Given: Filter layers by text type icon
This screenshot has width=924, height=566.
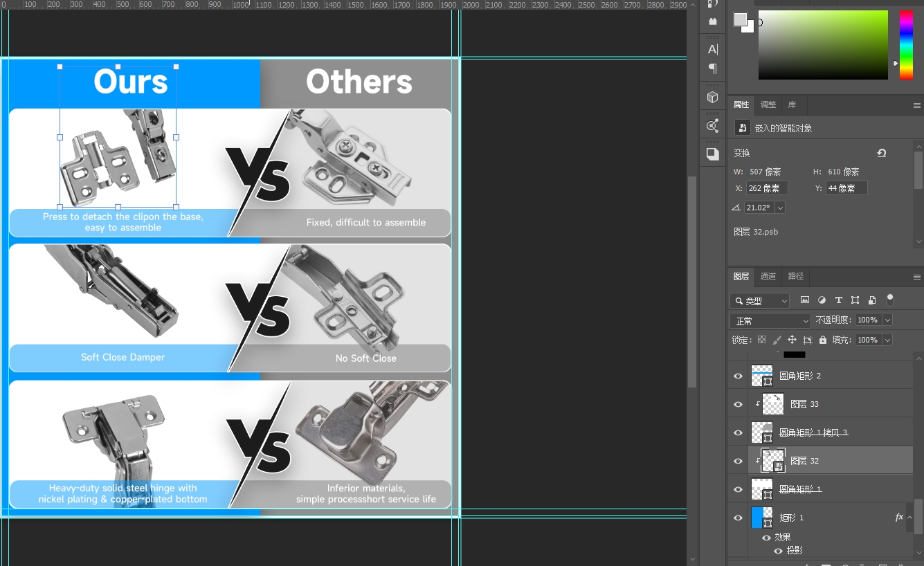Looking at the screenshot, I should [838, 300].
